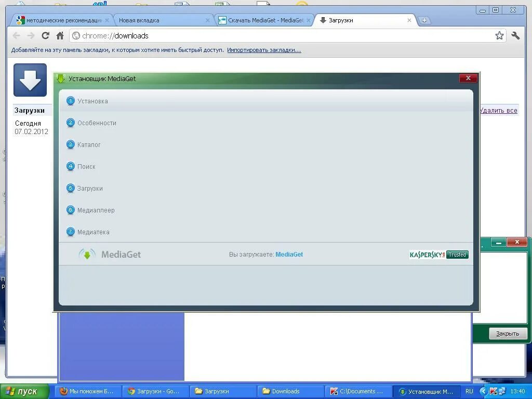Switch to 'Загрузки - Go...' Chrome taskbar item

coord(154,391)
